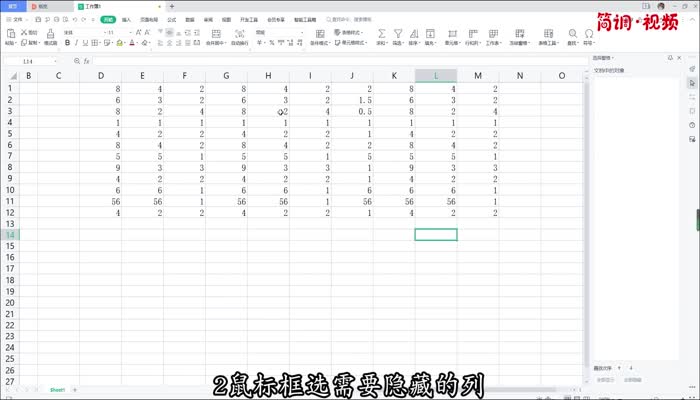Toggle Bold formatting

click(66, 44)
